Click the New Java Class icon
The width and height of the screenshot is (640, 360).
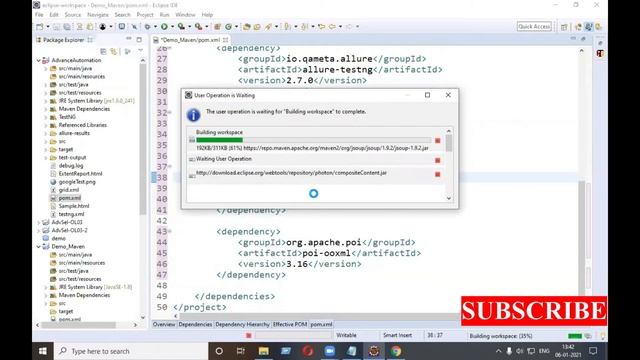coord(228,27)
